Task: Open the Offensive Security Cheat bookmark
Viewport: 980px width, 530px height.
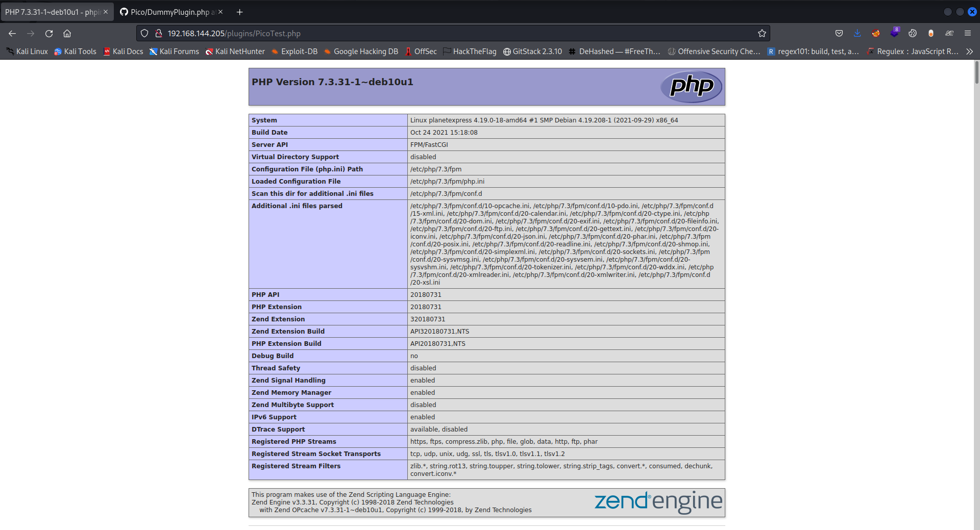Action: point(714,52)
